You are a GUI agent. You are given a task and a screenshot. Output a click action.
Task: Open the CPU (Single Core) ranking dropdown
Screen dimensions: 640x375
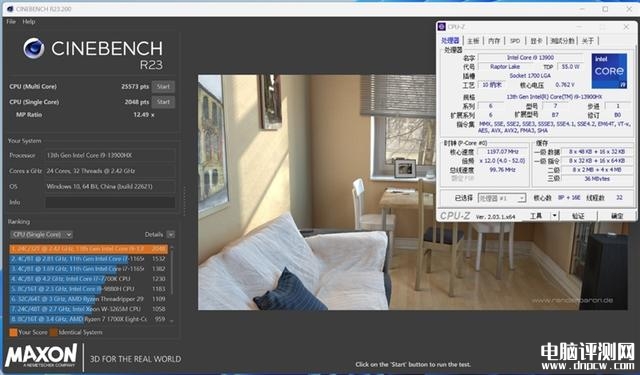tap(41, 235)
